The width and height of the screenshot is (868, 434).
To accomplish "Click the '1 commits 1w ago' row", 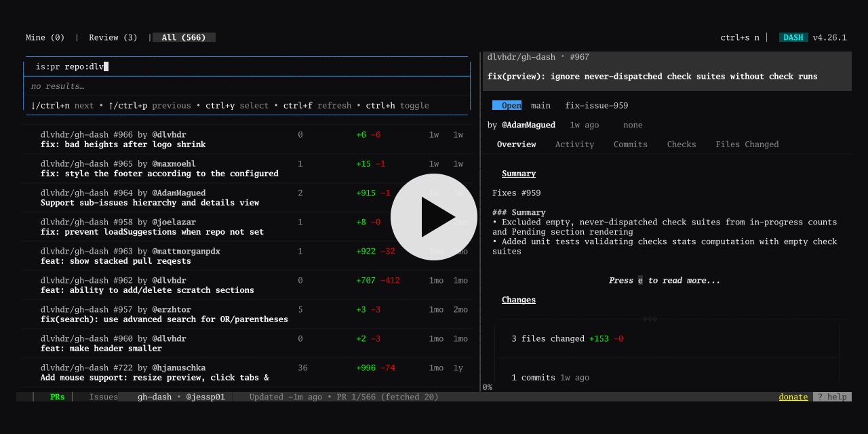I will point(551,377).
